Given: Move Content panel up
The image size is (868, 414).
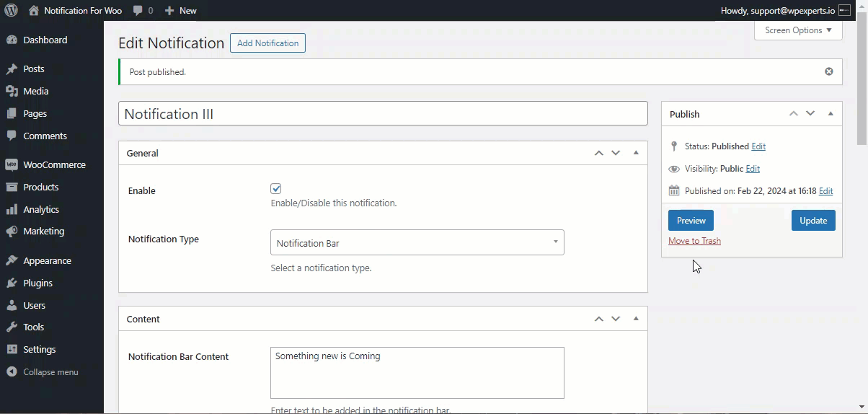Looking at the screenshot, I should [598, 319].
